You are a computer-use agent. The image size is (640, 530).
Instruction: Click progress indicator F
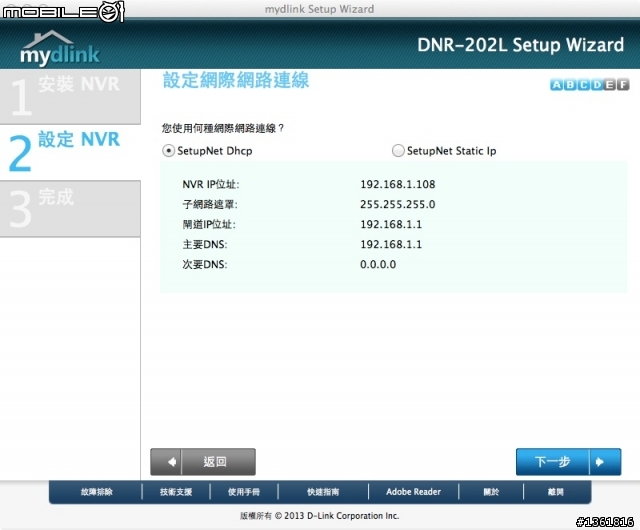623,85
